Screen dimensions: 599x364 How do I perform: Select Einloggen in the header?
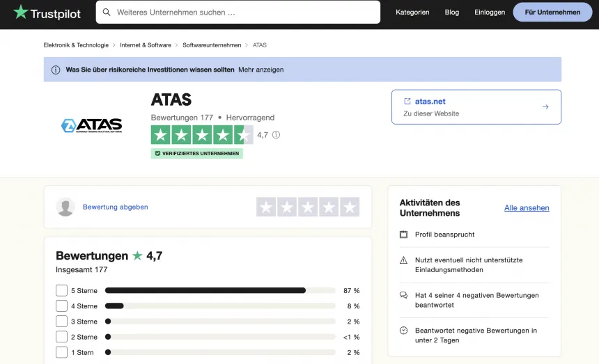(x=490, y=13)
